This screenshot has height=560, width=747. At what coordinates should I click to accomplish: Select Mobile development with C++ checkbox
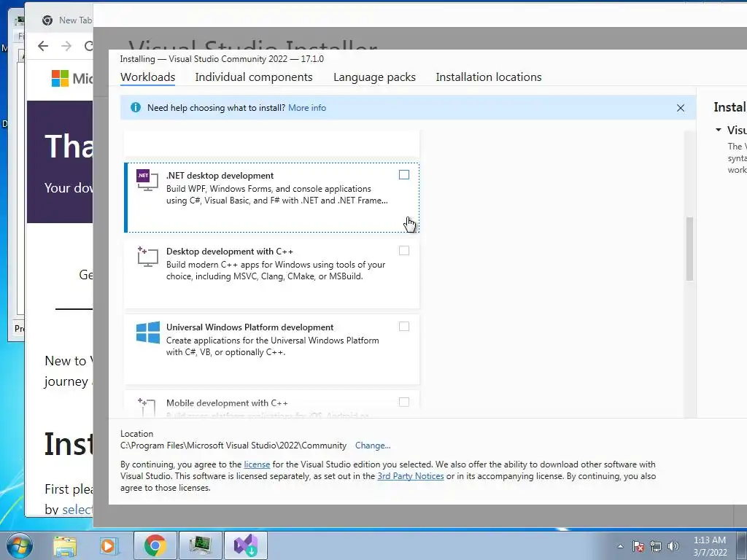[x=404, y=402]
